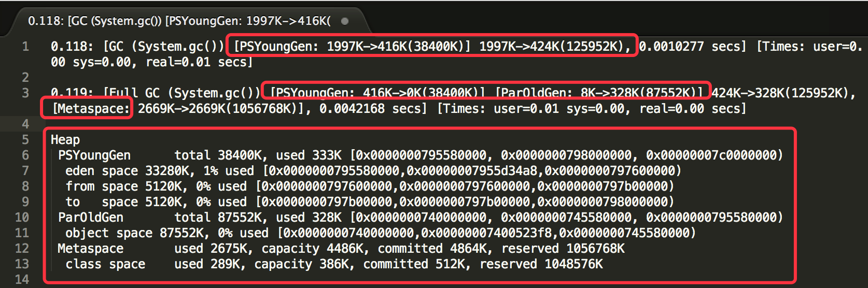
Task: Click the '1997K->424K(125952K),' text on line 1
Action: pos(555,47)
